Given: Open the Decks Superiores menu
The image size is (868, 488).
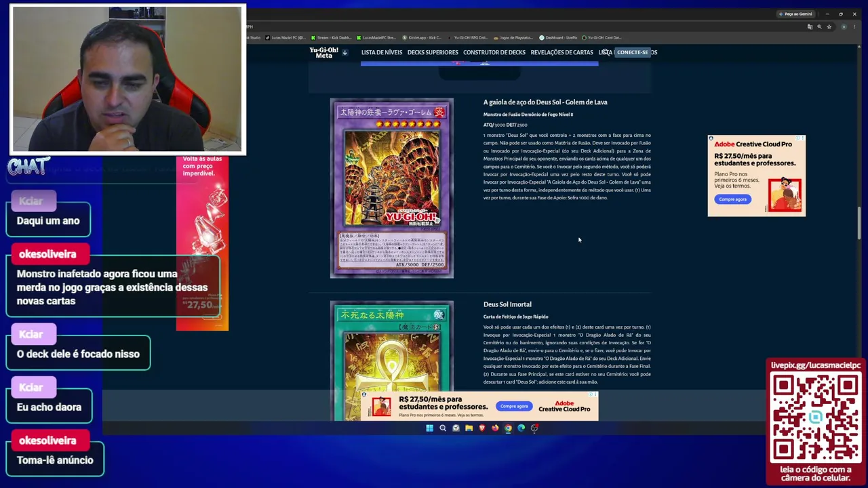Looking at the screenshot, I should click(433, 52).
